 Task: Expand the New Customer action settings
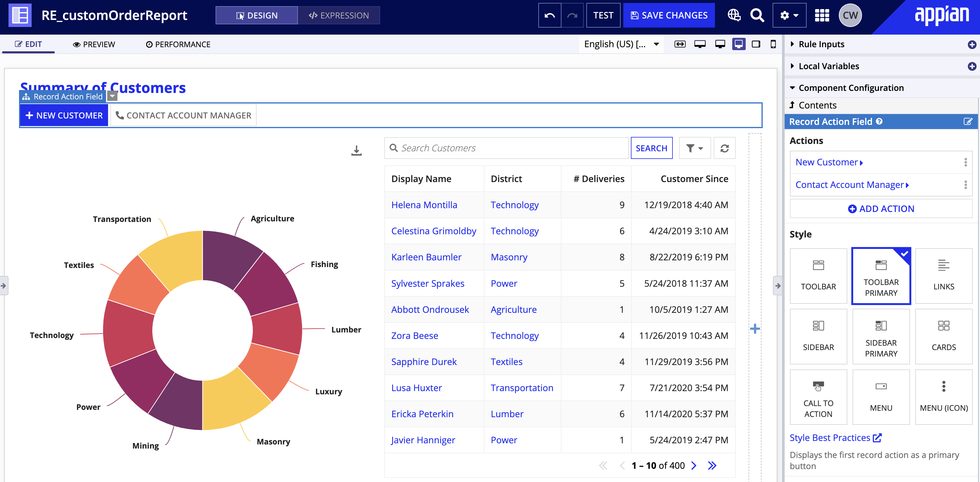pos(829,162)
